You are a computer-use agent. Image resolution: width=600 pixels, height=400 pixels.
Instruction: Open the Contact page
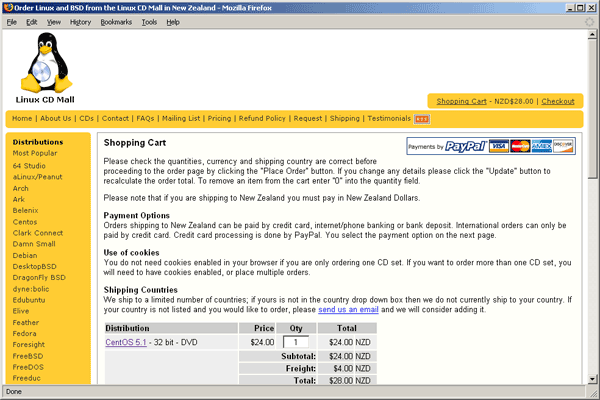[115, 119]
